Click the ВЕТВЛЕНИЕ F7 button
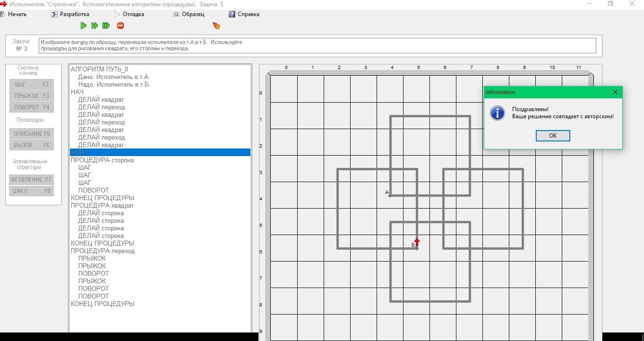 click(x=32, y=180)
